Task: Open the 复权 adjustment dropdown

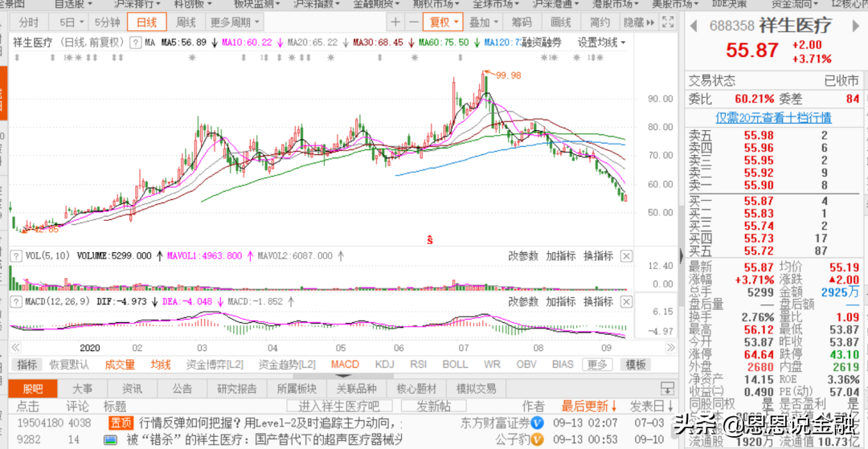Action: click(443, 22)
